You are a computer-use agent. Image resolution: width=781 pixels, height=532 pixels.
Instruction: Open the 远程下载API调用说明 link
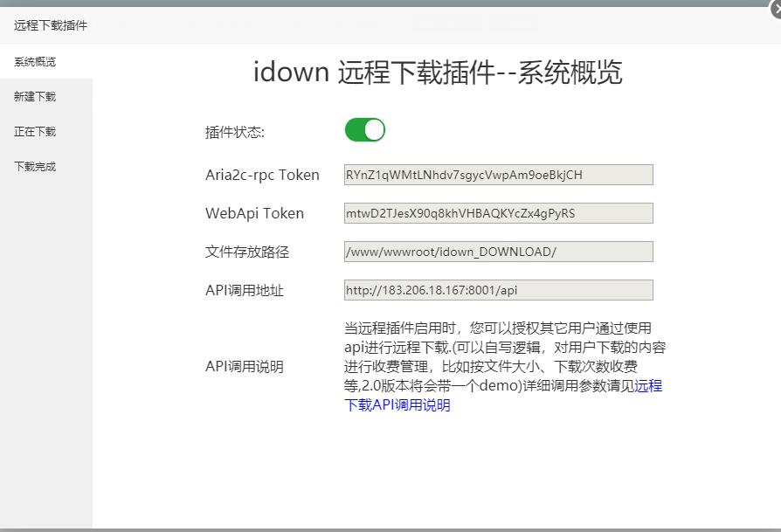click(x=397, y=405)
